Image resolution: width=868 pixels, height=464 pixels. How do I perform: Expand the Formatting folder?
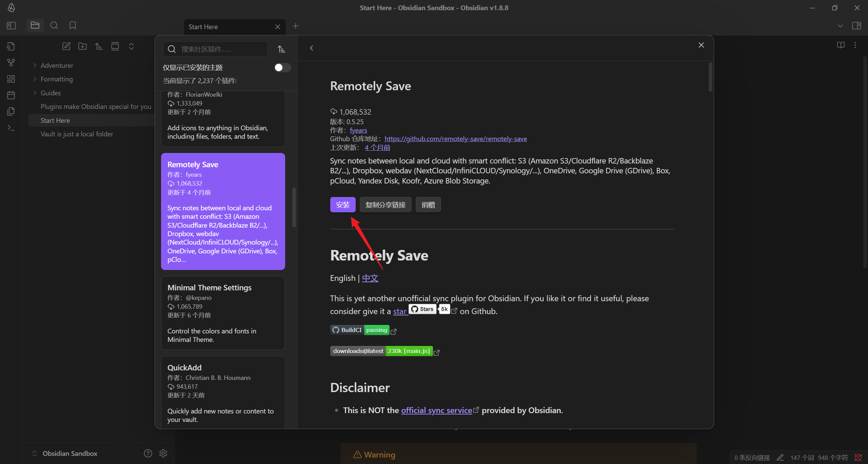coord(57,79)
